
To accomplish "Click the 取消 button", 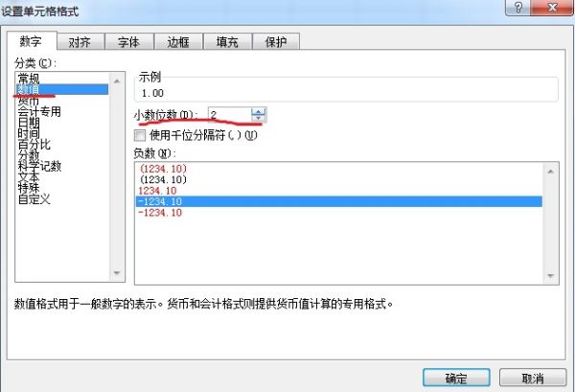I will pyautogui.click(x=533, y=378).
